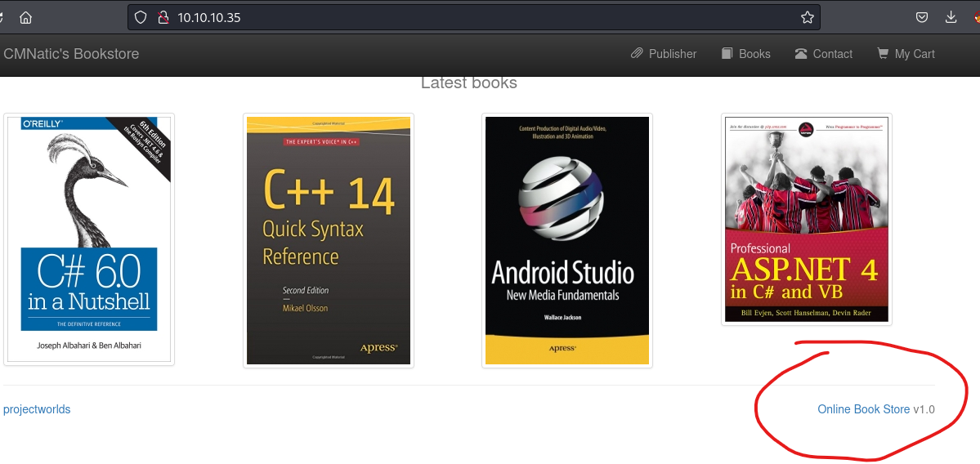Open the Android Studio New Media Fundamentals cover
This screenshot has height=464, width=980.
click(x=567, y=240)
